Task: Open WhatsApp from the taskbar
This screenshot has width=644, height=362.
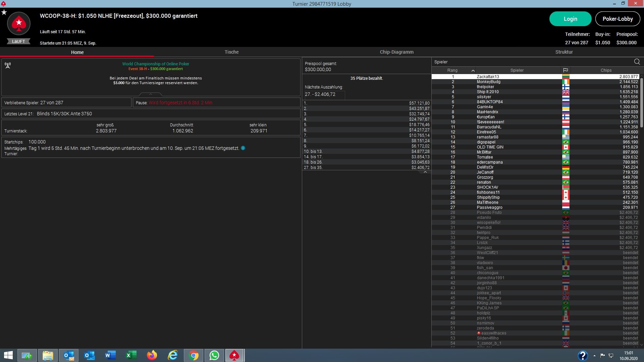Action: pyautogui.click(x=214, y=355)
